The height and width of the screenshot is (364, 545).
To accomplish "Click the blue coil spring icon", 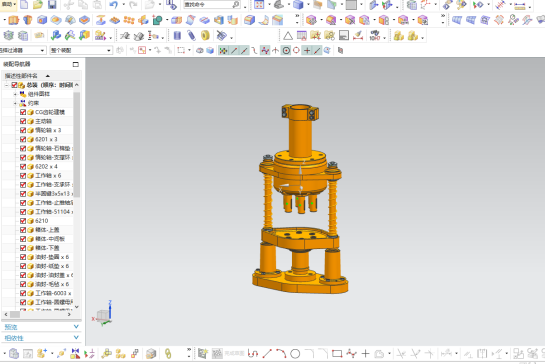I will click(192, 35).
